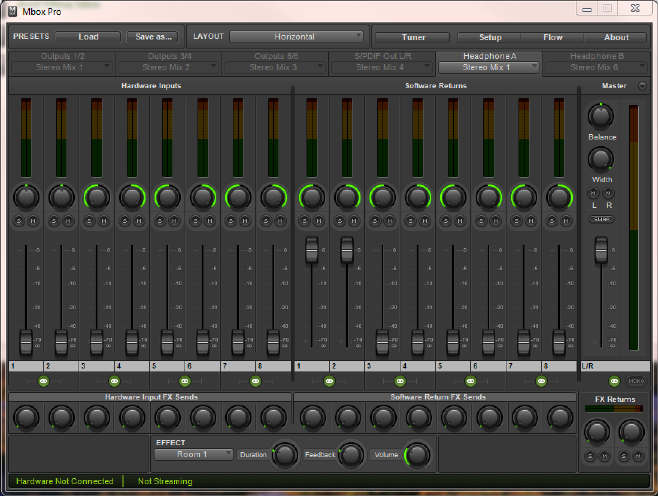Open Outputs 1/2 Stereo Mix 1 dropdown
The height and width of the screenshot is (496, 658).
61,67
